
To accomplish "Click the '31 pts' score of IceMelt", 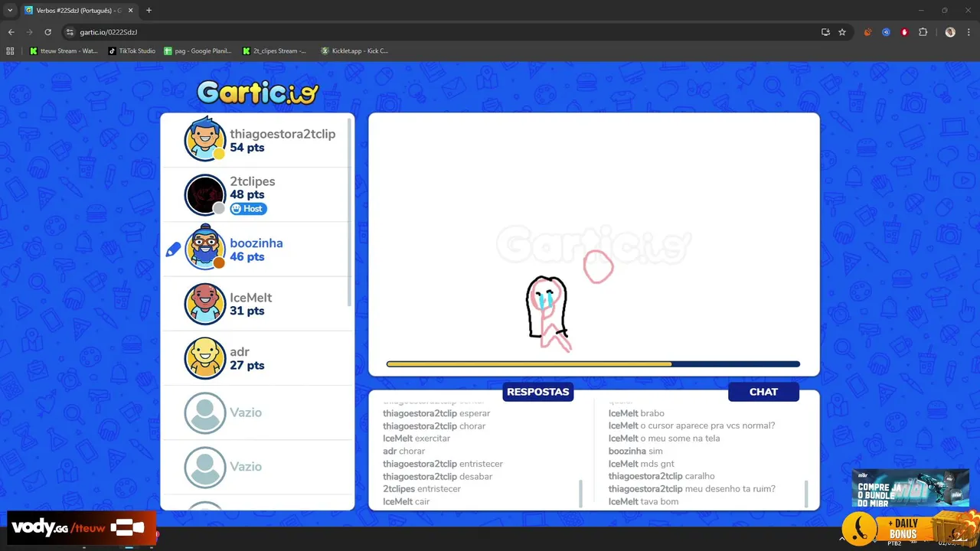I will click(247, 311).
